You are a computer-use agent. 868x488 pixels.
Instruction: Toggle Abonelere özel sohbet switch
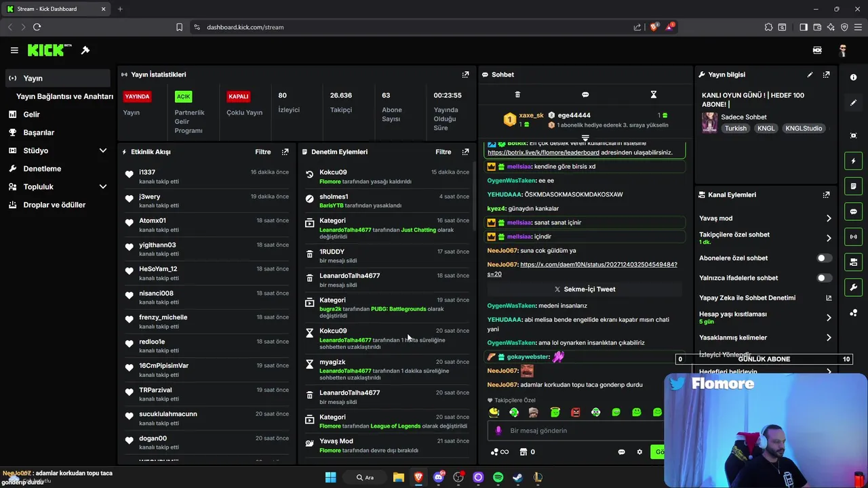(824, 258)
